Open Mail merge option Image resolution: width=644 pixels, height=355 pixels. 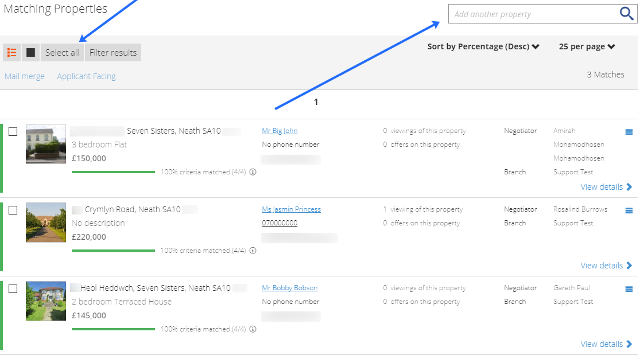[x=25, y=76]
